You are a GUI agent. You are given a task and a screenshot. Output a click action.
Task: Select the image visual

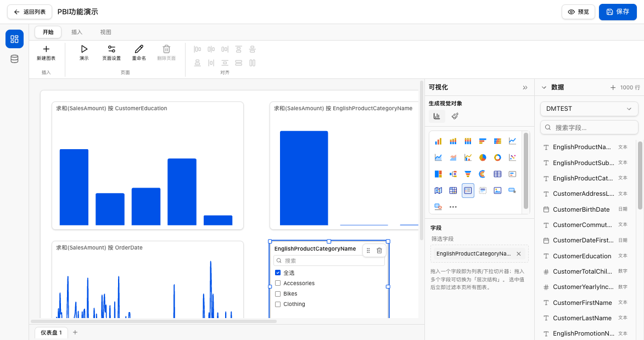click(x=497, y=190)
